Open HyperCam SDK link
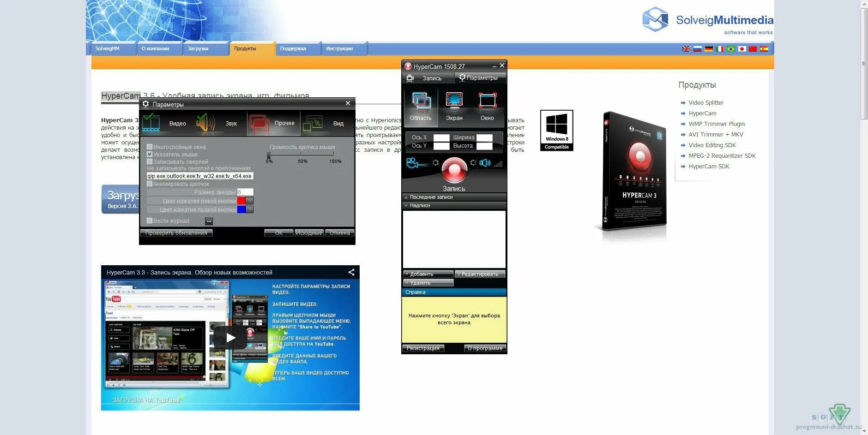 point(709,166)
